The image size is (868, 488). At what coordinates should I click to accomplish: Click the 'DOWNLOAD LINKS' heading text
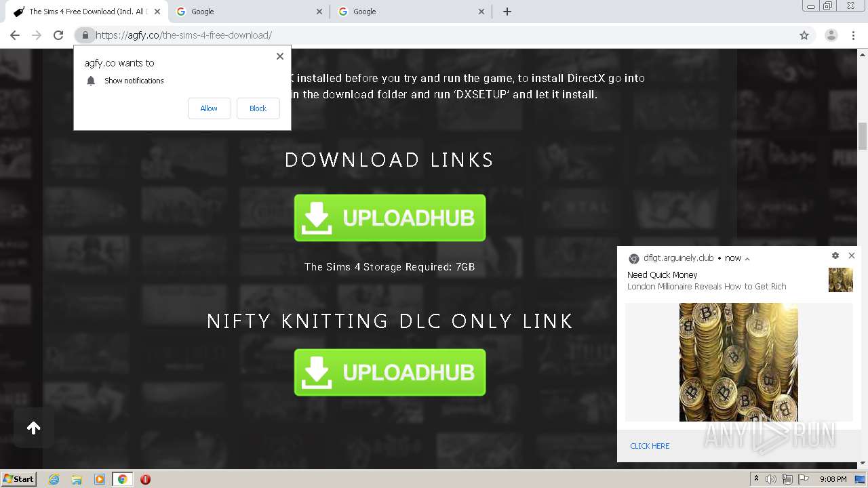click(x=389, y=160)
